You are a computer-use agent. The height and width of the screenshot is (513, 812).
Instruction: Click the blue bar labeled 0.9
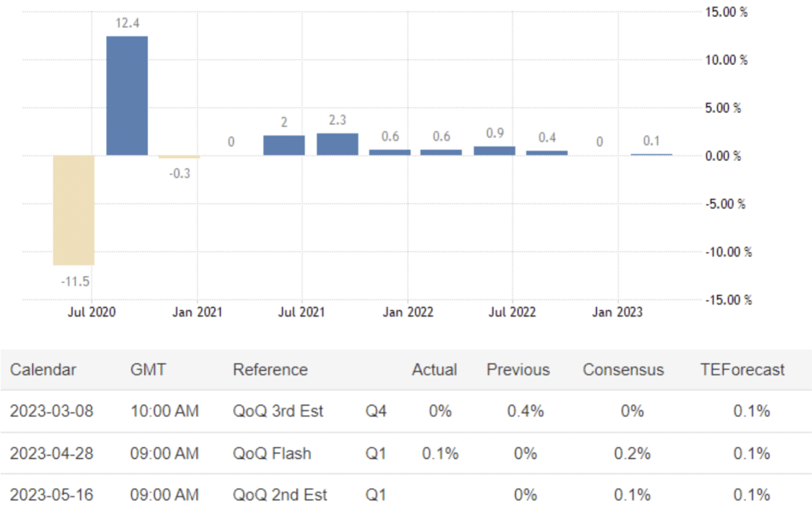click(495, 150)
